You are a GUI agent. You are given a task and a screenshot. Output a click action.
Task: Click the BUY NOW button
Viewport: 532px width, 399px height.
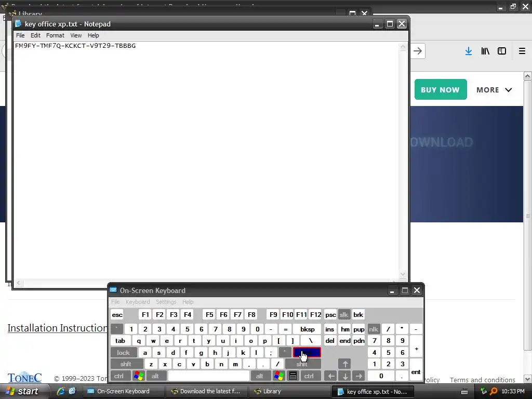(x=441, y=89)
